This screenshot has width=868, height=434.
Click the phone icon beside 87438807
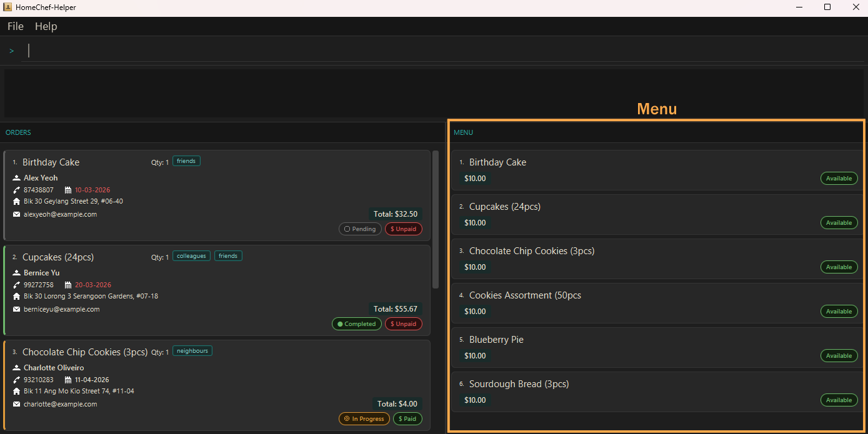click(x=16, y=190)
